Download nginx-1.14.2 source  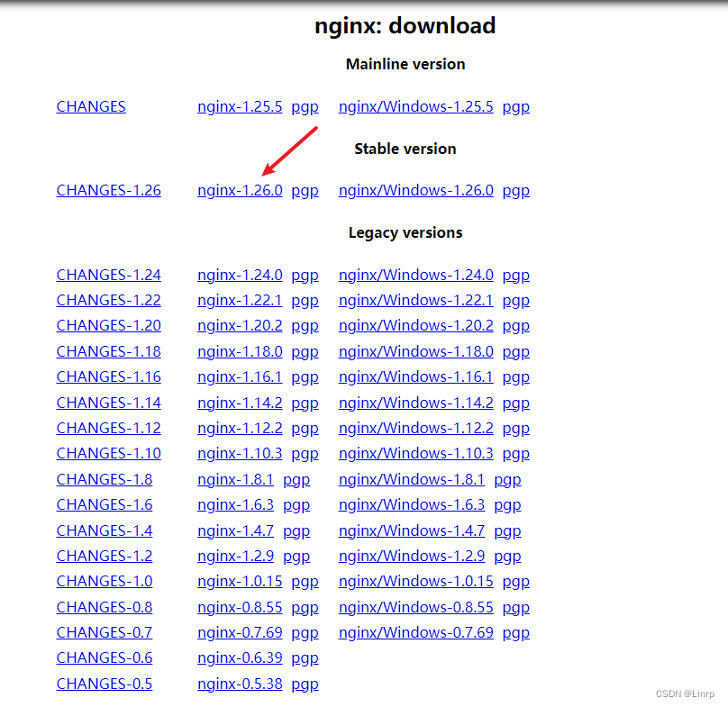click(x=240, y=403)
